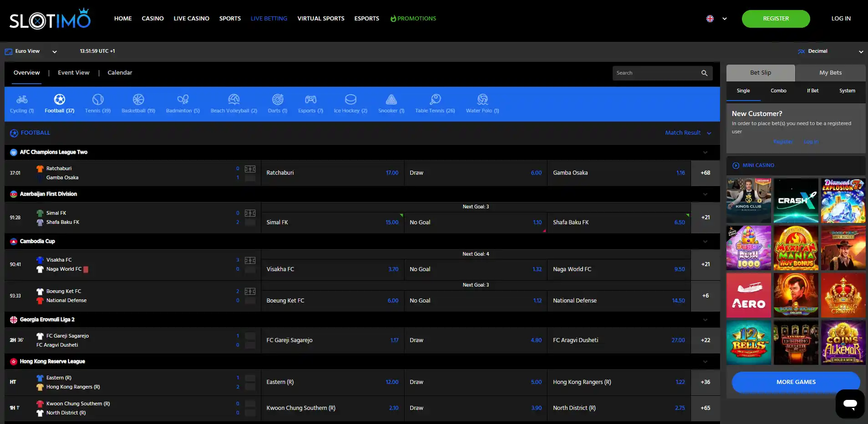Image resolution: width=868 pixels, height=424 pixels.
Task: Click the Log In link
Action: (841, 19)
